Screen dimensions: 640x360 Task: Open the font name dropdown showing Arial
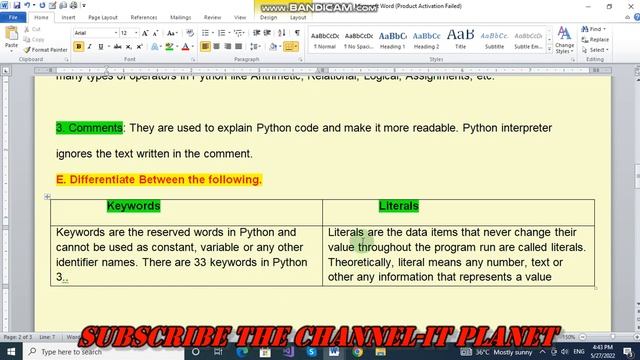pyautogui.click(x=116, y=33)
